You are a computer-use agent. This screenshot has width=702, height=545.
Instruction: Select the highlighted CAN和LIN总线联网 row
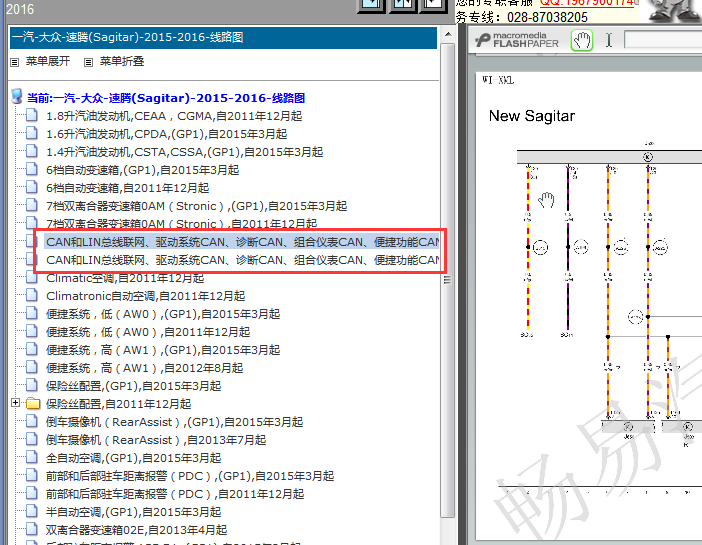(242, 242)
